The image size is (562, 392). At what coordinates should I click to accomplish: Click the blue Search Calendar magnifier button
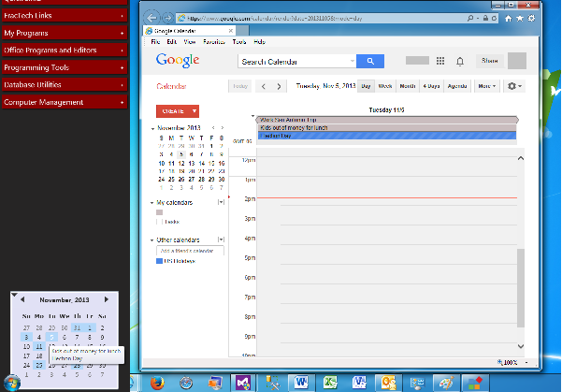click(x=370, y=62)
